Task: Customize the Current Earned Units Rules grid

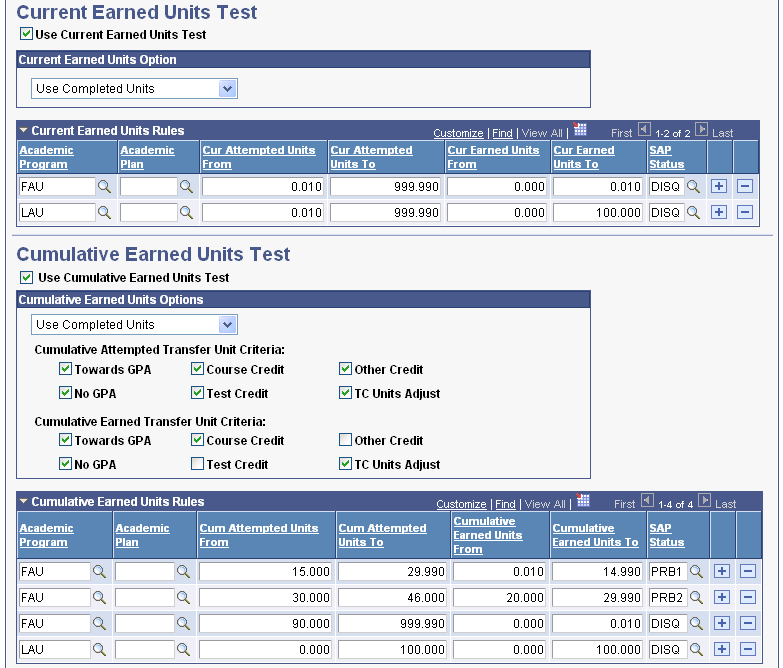Action: click(458, 133)
